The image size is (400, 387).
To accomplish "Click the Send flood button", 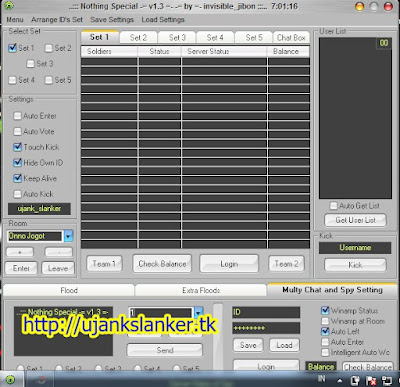I will (x=165, y=350).
